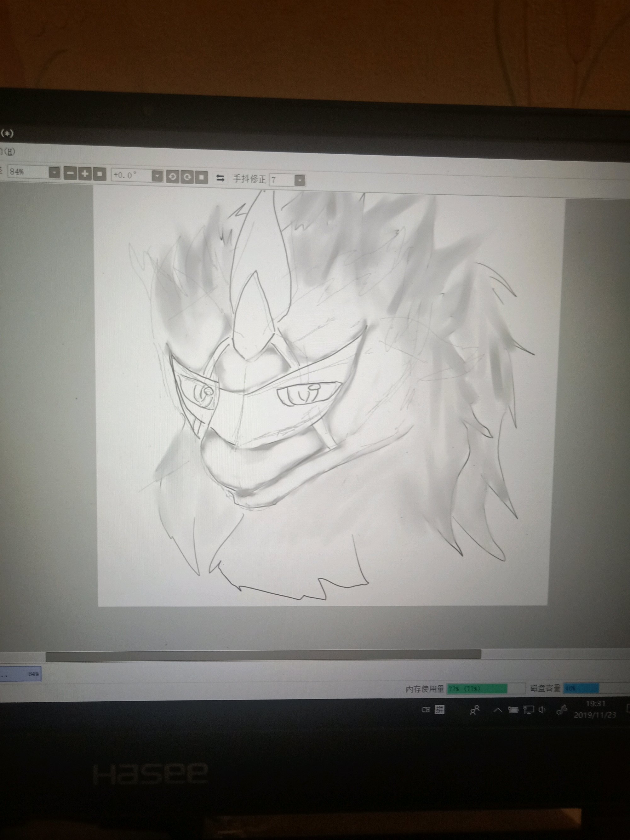
Task: Click the volume speaker tray icon
Action: click(x=542, y=710)
